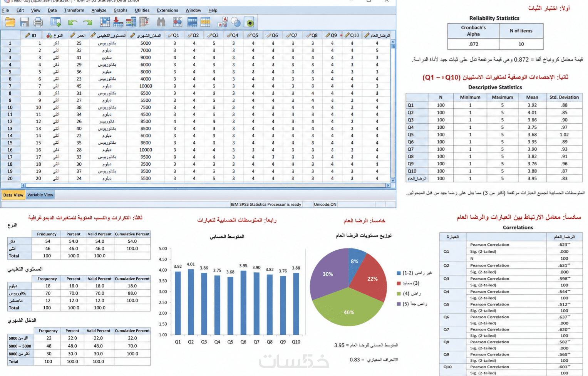Screen dimensions: 588x376
Task: Click the Open data document folder icon
Action: [10, 22]
